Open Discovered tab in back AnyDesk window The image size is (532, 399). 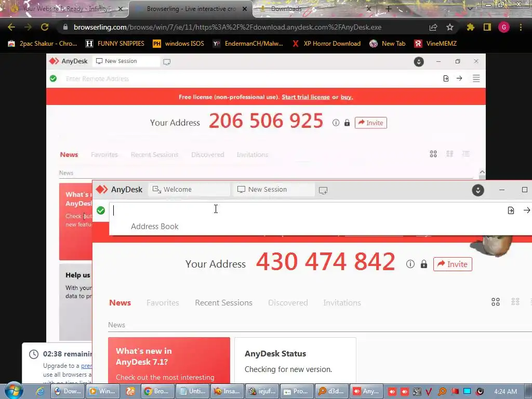pyautogui.click(x=208, y=155)
